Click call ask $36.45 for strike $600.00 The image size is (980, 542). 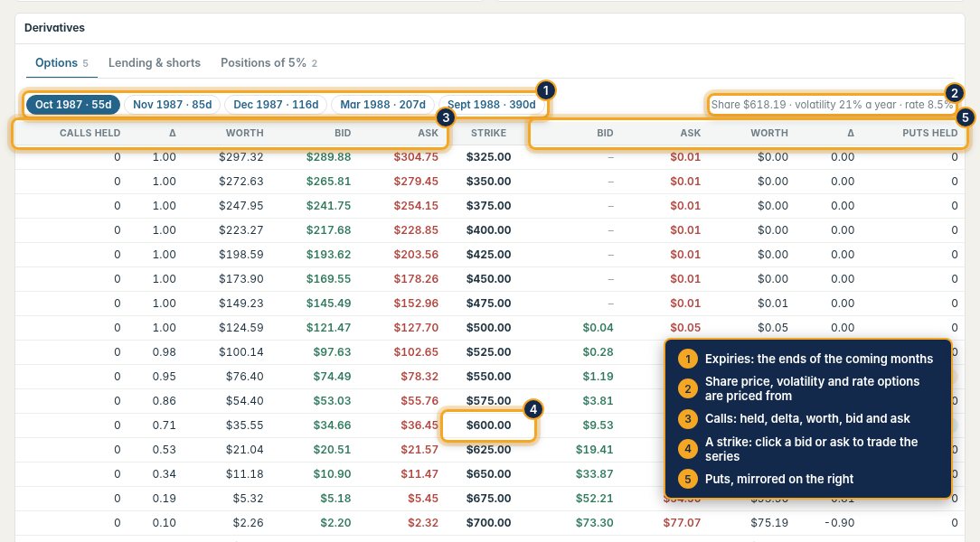pyautogui.click(x=419, y=425)
